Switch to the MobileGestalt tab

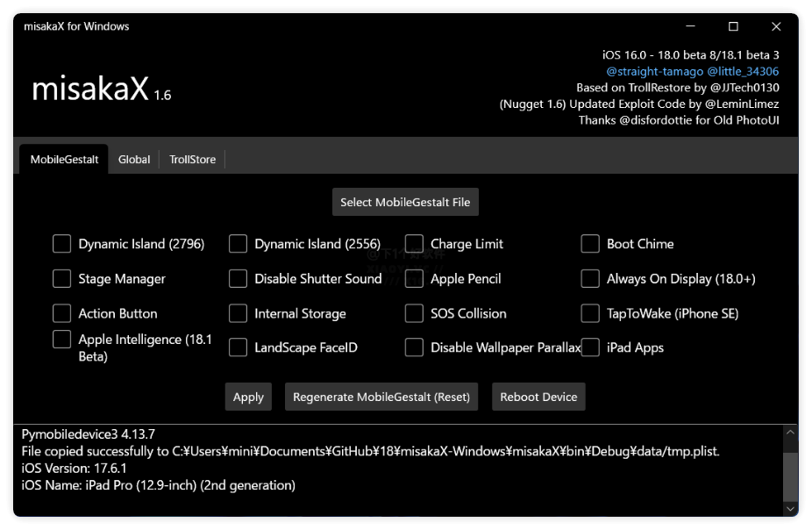(x=64, y=159)
